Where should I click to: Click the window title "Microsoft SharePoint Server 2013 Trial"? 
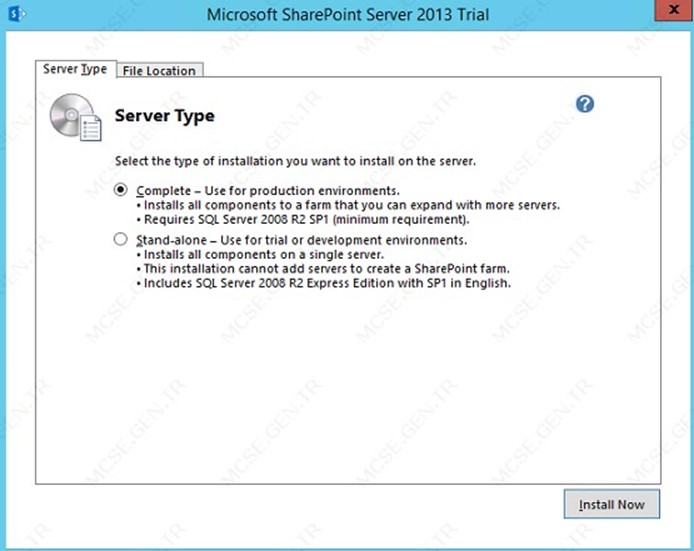pos(348,15)
